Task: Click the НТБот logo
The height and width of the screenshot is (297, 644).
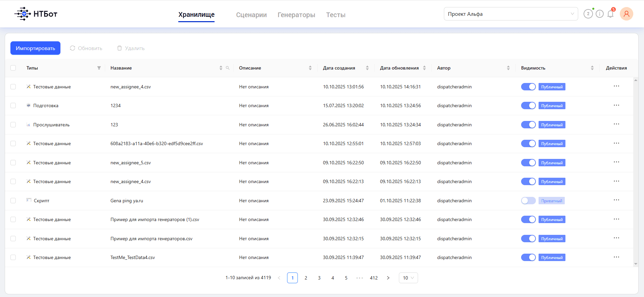Action: pyautogui.click(x=36, y=14)
